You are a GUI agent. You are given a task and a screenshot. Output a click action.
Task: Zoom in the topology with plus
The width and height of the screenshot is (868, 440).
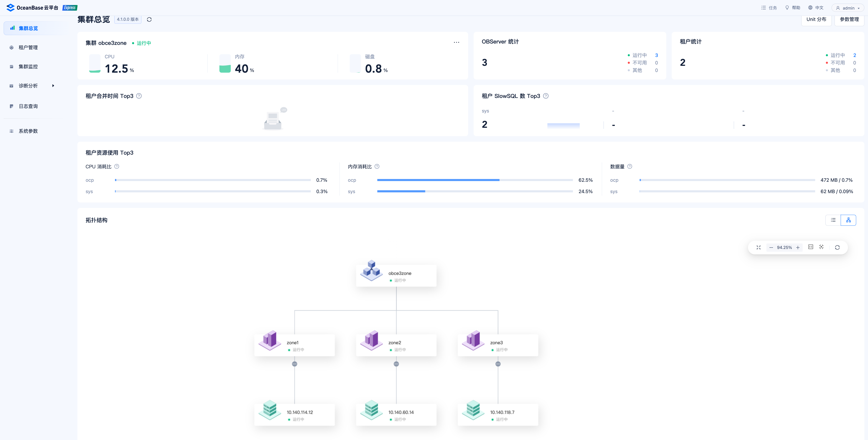coord(798,247)
